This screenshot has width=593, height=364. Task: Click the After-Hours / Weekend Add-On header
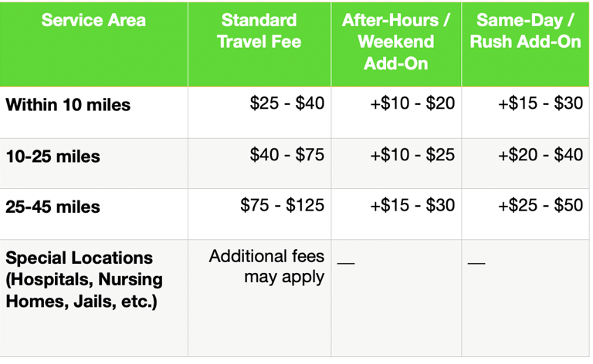(x=396, y=45)
